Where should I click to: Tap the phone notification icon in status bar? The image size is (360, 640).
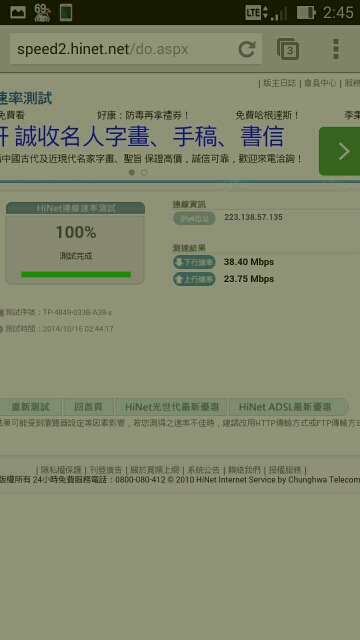[x=66, y=13]
